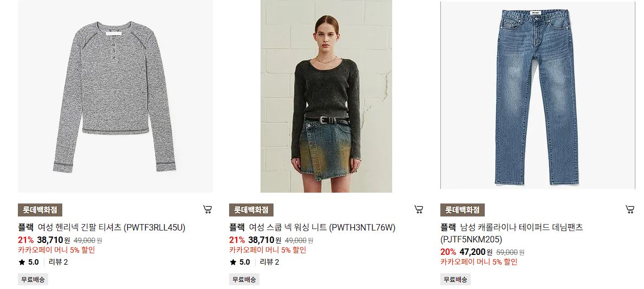Add the scoop neck washing knit to cart

click(419, 210)
